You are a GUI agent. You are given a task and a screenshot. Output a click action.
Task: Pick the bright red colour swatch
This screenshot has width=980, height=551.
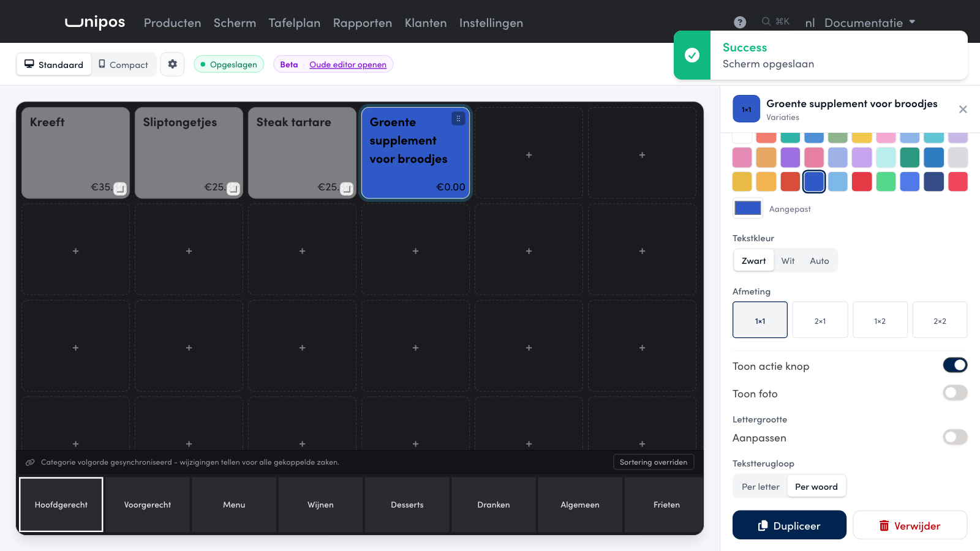(x=861, y=182)
